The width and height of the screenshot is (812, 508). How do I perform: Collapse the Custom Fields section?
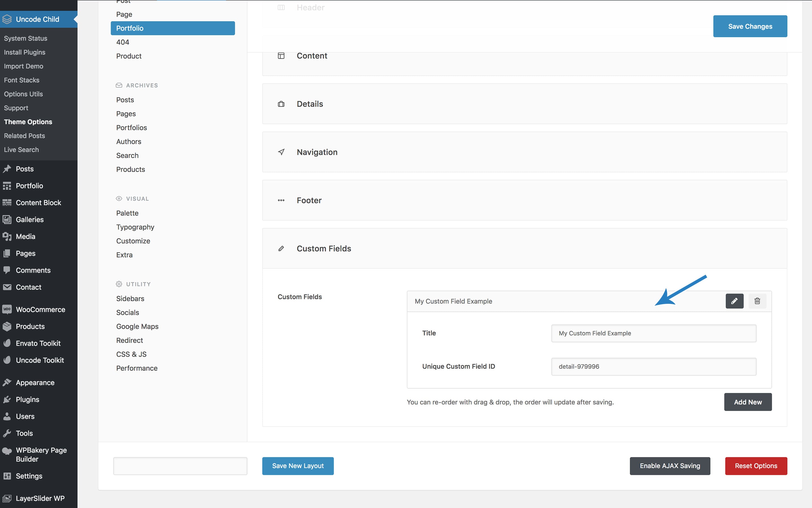(x=524, y=248)
